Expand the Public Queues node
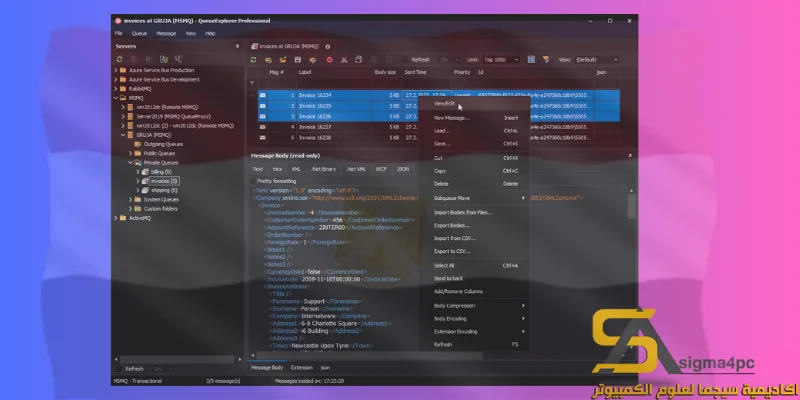Screen dimensions: 800x400 [130, 154]
